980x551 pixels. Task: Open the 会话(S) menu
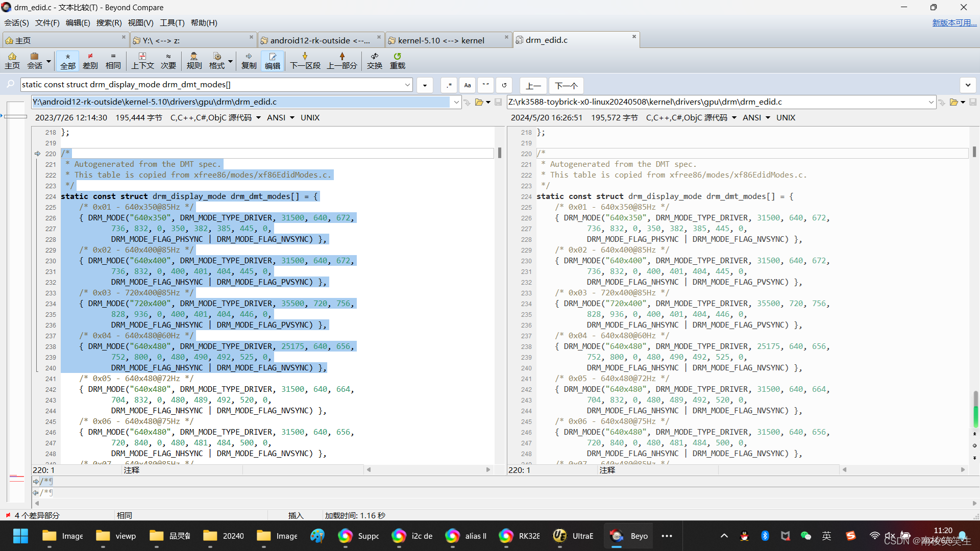pyautogui.click(x=17, y=22)
